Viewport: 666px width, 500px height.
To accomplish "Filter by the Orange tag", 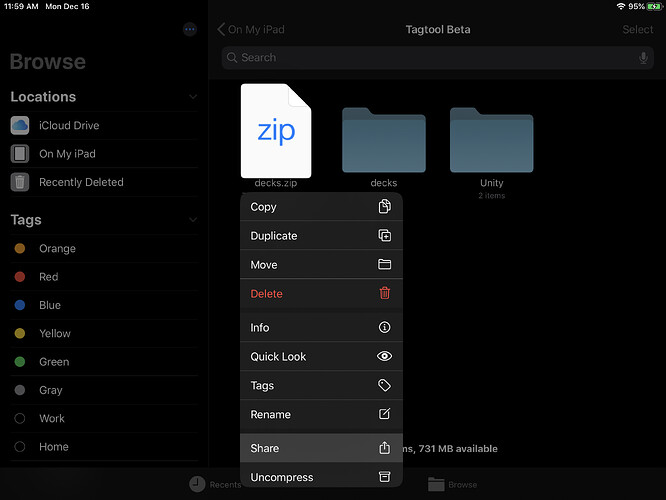I will [x=57, y=249].
